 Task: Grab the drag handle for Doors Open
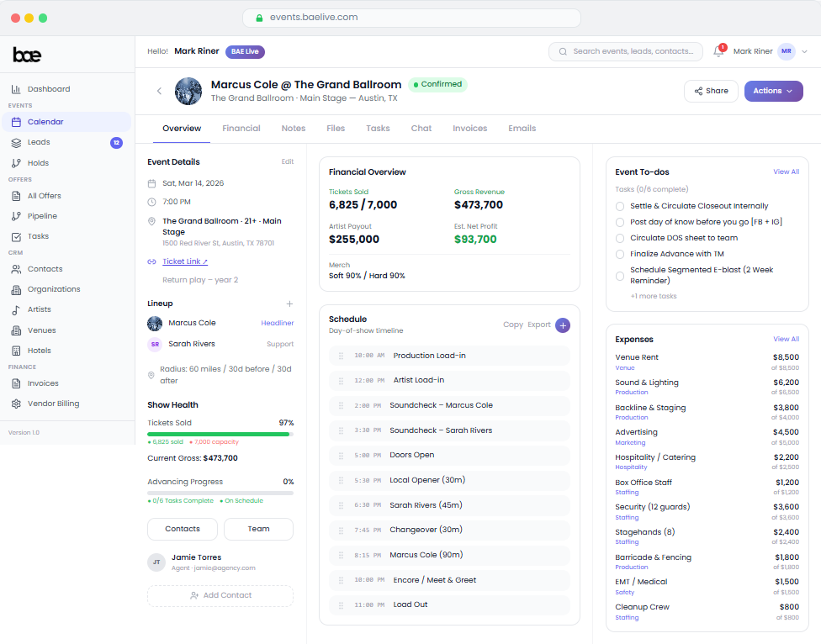point(341,456)
